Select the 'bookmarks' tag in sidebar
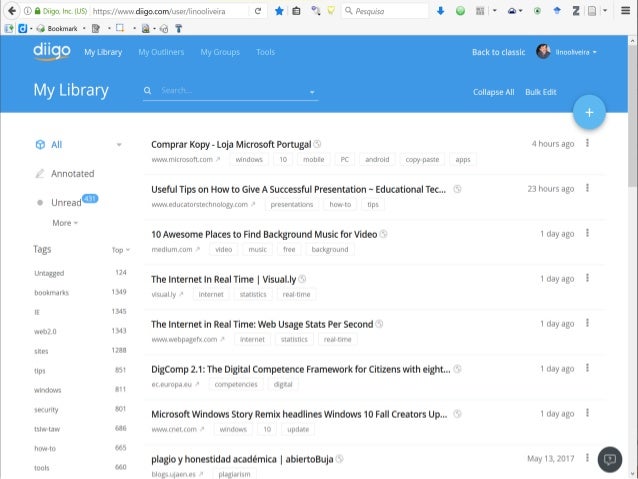The image size is (638, 479). (x=52, y=293)
